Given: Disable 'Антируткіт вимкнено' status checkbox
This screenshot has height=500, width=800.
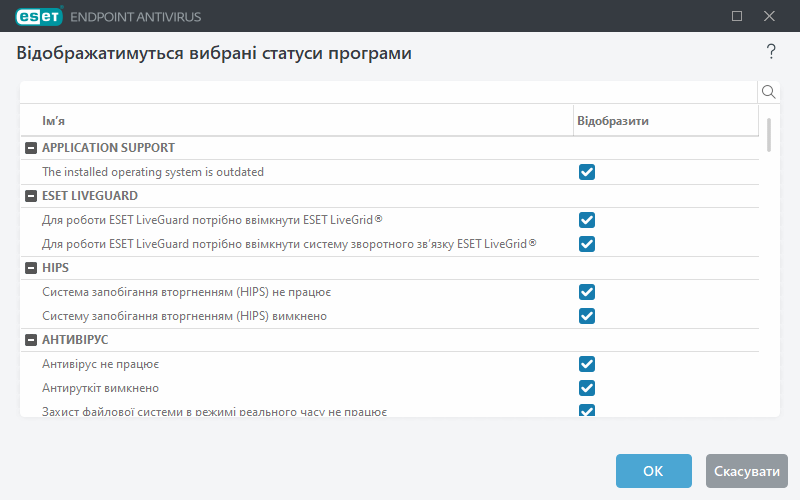Looking at the screenshot, I should 587,388.
